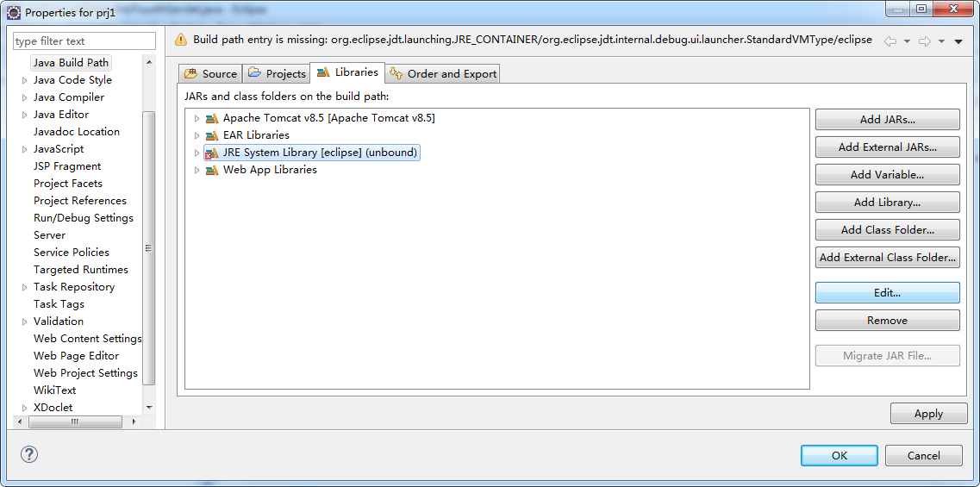Click the sidebar vertical scrollbar thumb
Viewport: 980px width, 487px height.
[149, 247]
